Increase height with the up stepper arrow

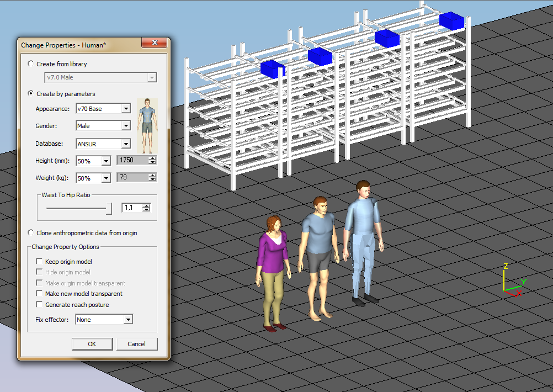click(x=152, y=158)
